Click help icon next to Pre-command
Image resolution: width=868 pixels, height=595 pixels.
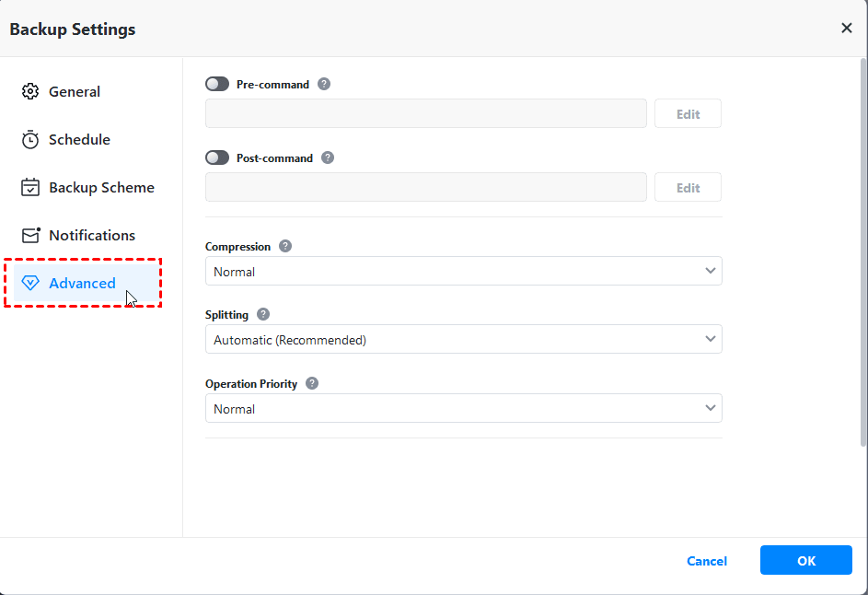324,84
